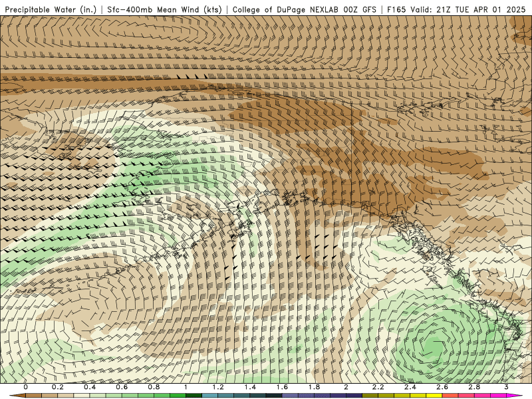The width and height of the screenshot is (532, 399).
Task: Click the color scale label "0.2"
Action: pyautogui.click(x=58, y=387)
